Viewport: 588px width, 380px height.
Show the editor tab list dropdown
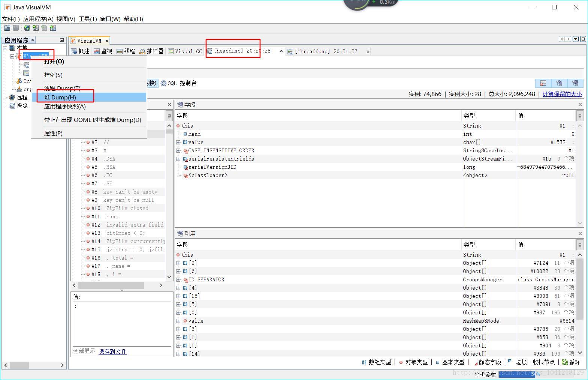[x=576, y=39]
